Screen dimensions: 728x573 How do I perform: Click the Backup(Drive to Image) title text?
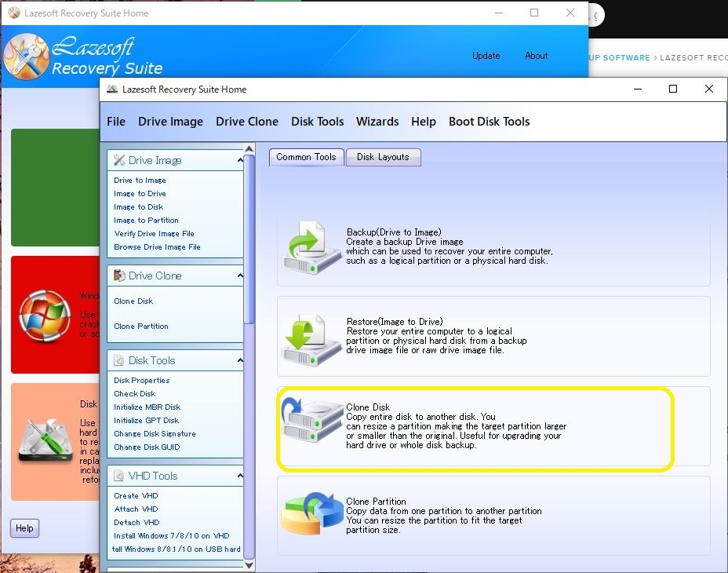(394, 232)
